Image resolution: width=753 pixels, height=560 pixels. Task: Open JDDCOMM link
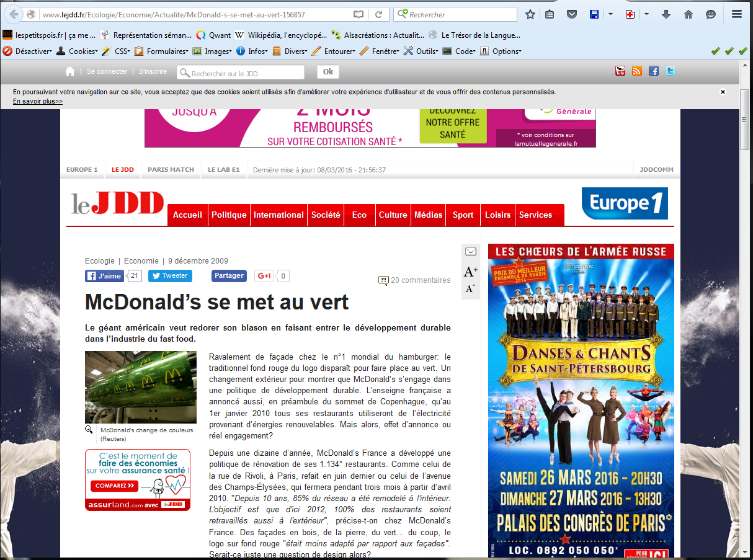tap(657, 169)
